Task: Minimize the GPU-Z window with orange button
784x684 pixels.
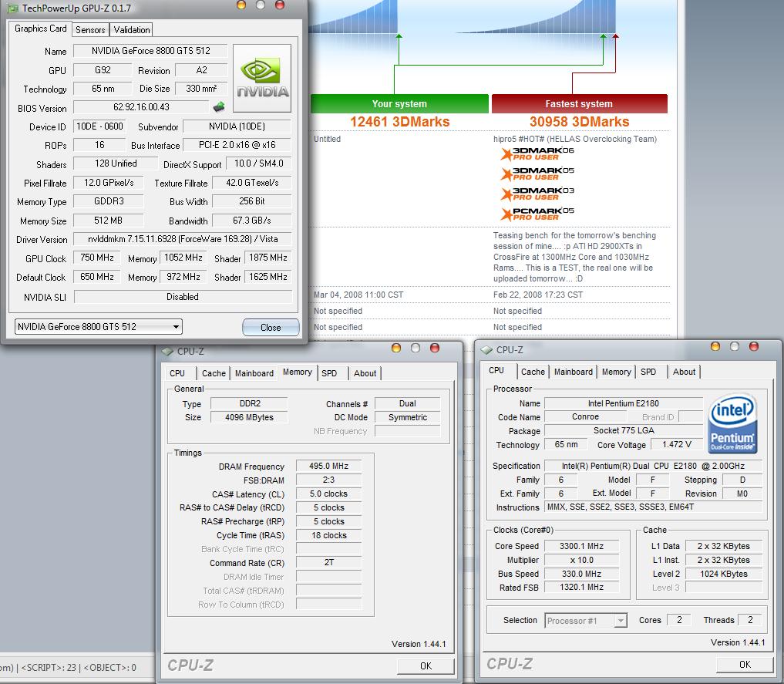Action: (x=241, y=5)
